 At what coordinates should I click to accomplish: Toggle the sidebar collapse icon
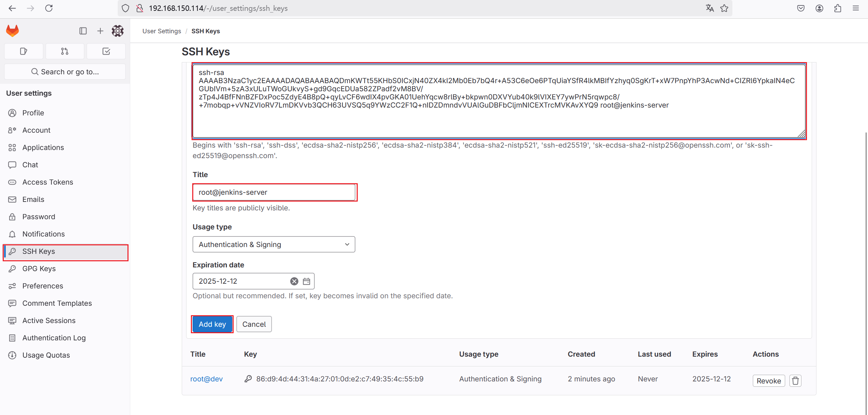click(x=83, y=31)
